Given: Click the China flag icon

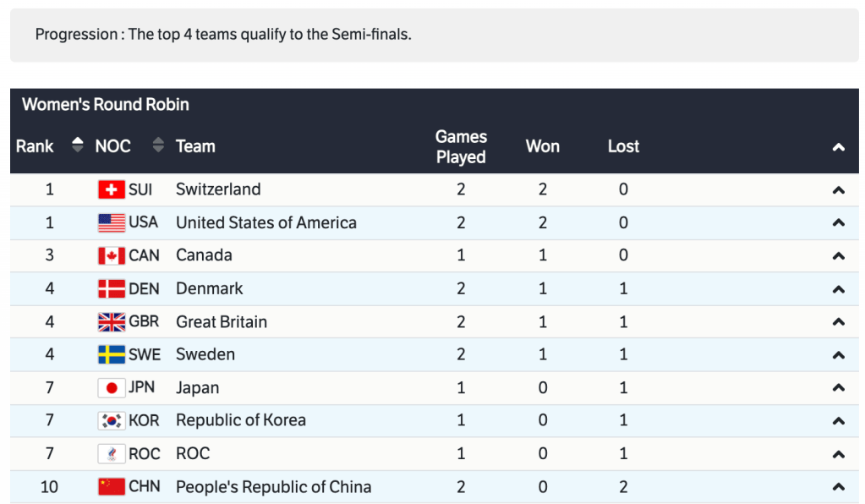Looking at the screenshot, I should click(111, 487).
